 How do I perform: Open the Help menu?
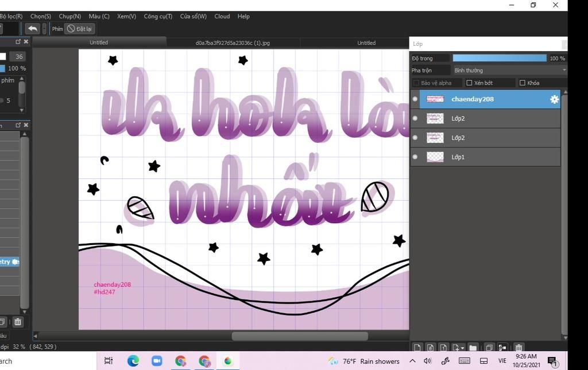(243, 17)
